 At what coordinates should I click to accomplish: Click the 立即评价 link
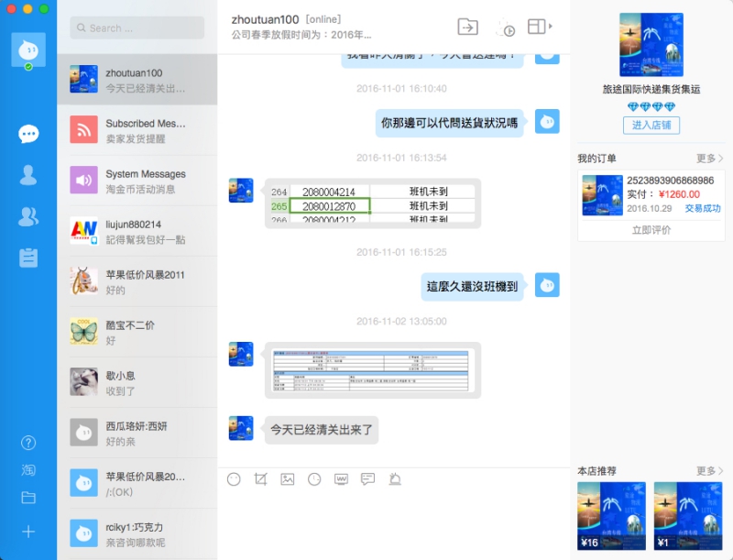(x=651, y=230)
